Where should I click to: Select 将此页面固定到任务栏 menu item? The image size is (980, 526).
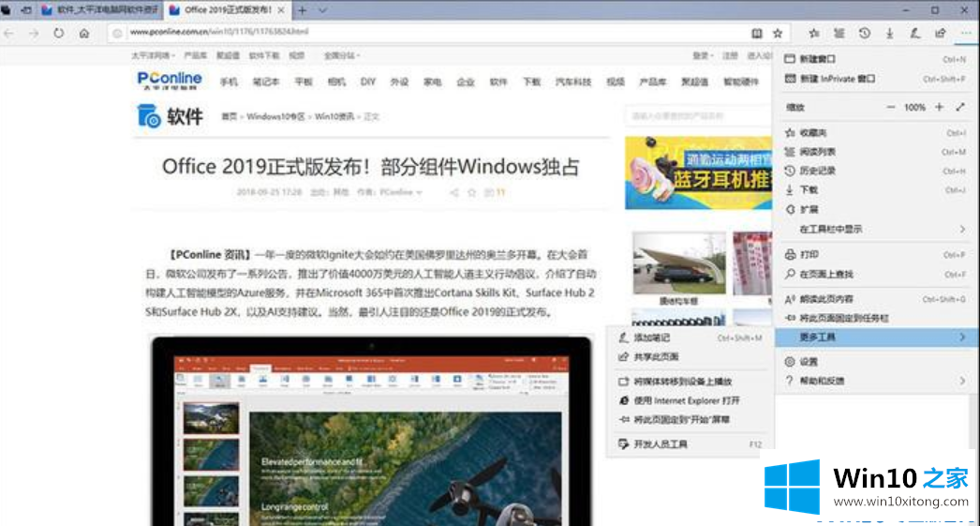[876, 319]
